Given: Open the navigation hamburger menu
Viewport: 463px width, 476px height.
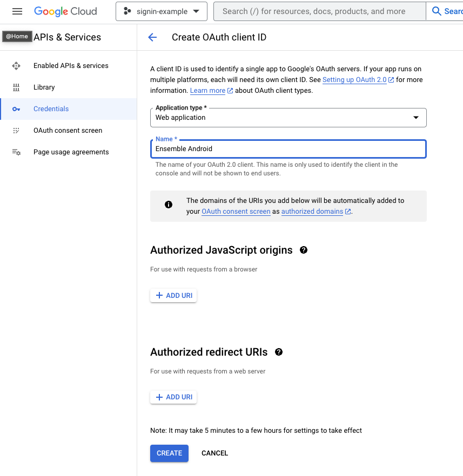Looking at the screenshot, I should (x=17, y=11).
